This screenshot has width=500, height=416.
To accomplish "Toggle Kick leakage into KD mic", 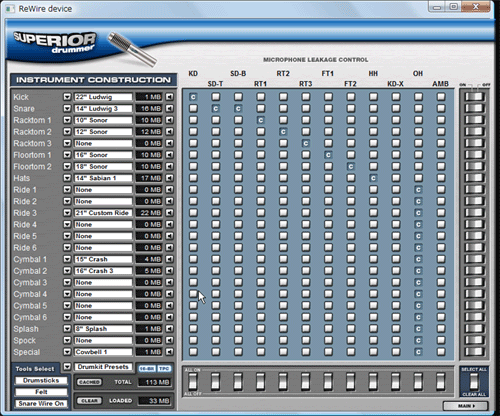I will point(193,97).
